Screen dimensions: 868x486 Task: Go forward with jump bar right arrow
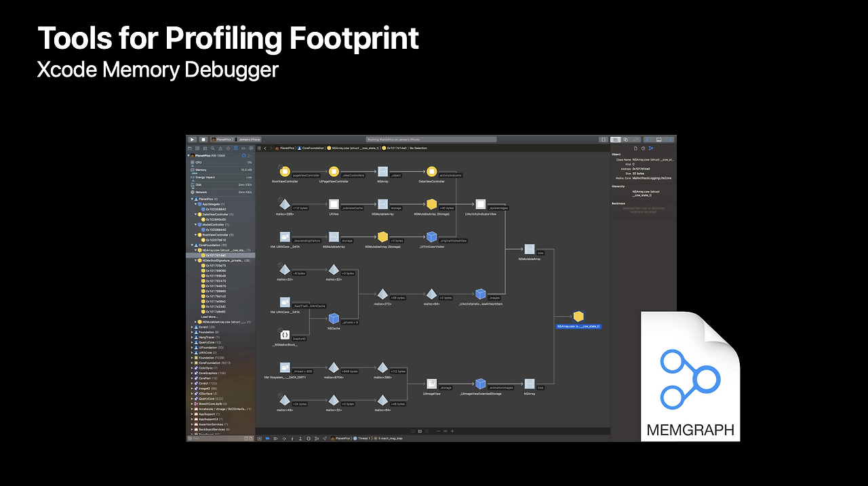click(271, 148)
